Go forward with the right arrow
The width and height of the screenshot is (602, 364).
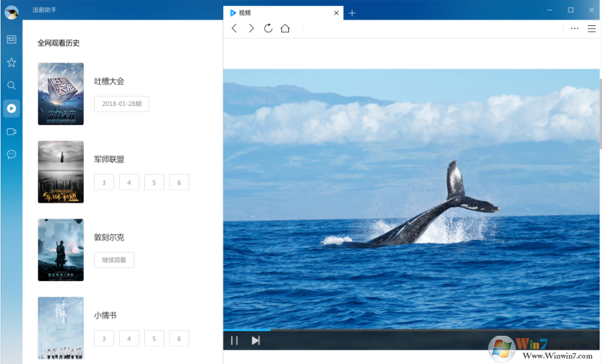pyautogui.click(x=251, y=28)
